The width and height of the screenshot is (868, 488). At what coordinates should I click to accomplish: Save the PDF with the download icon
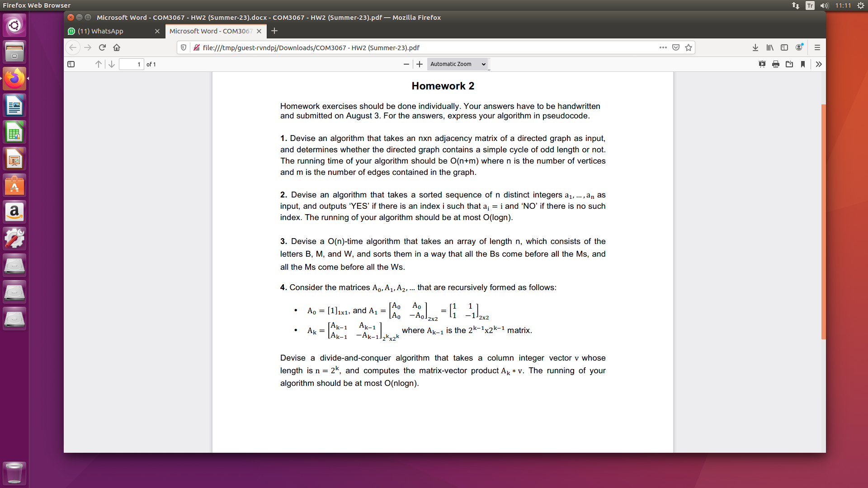tap(789, 64)
